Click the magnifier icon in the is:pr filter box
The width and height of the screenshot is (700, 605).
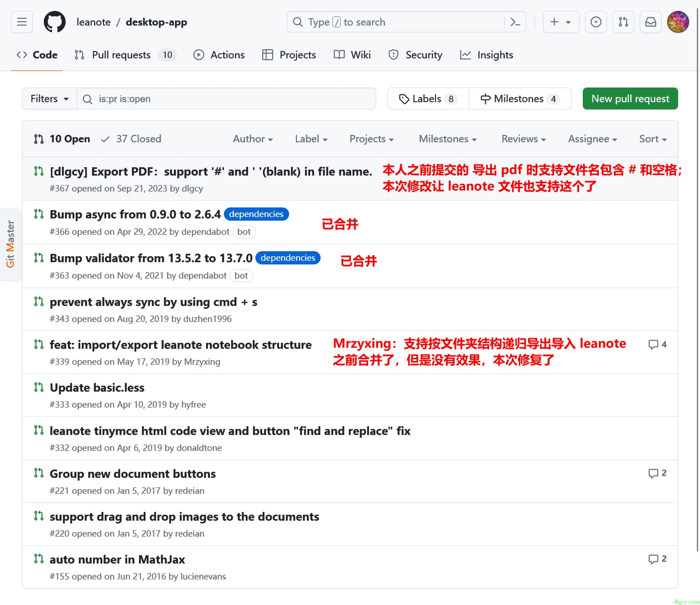click(88, 99)
